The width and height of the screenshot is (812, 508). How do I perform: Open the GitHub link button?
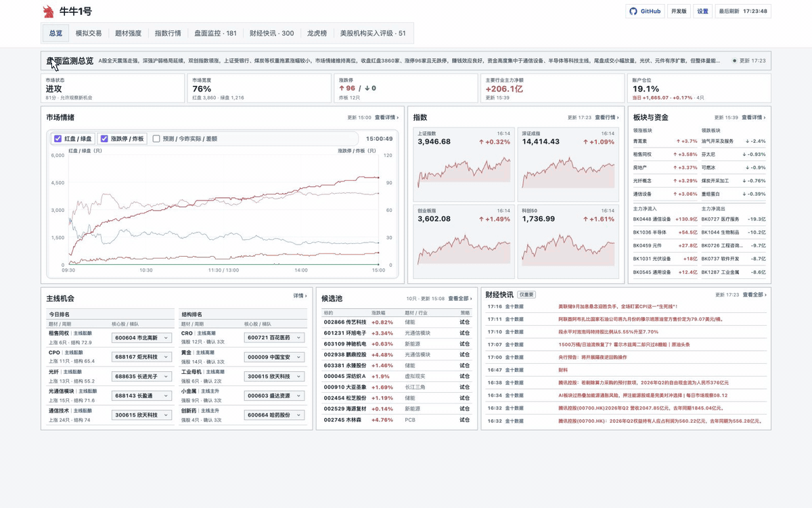coord(645,11)
